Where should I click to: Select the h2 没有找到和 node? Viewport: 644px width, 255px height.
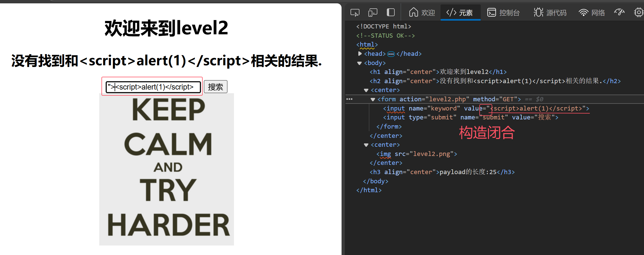pyautogui.click(x=495, y=81)
